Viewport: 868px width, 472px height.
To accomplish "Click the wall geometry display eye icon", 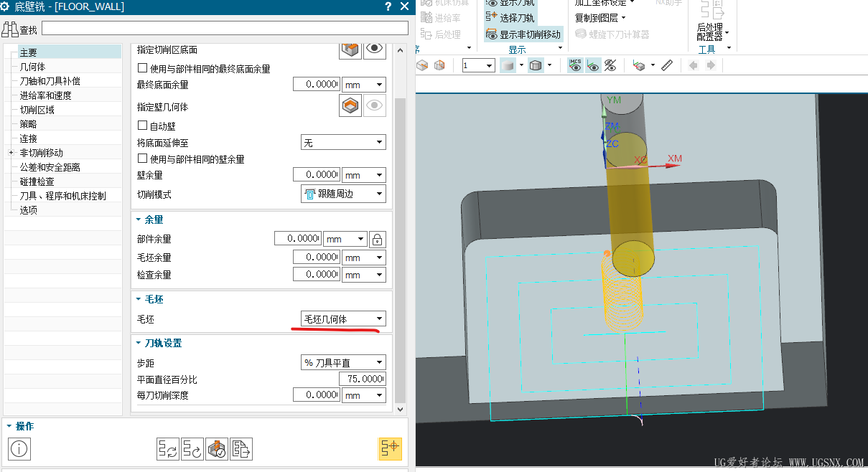I will tap(375, 106).
